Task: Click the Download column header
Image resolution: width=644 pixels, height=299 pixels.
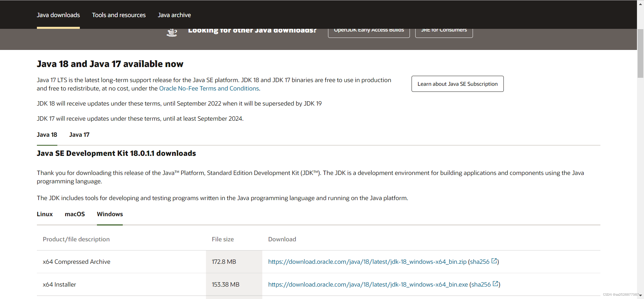Action: coord(282,239)
